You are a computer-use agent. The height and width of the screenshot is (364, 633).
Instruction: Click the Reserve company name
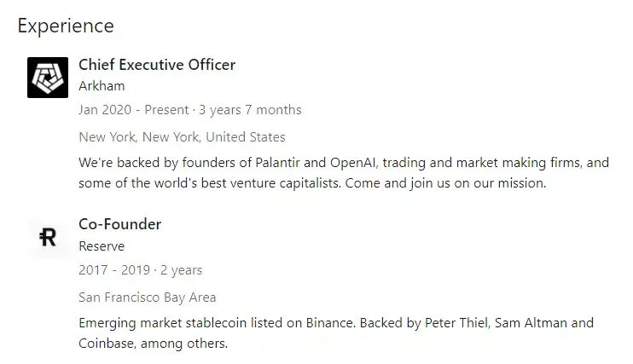(x=101, y=246)
